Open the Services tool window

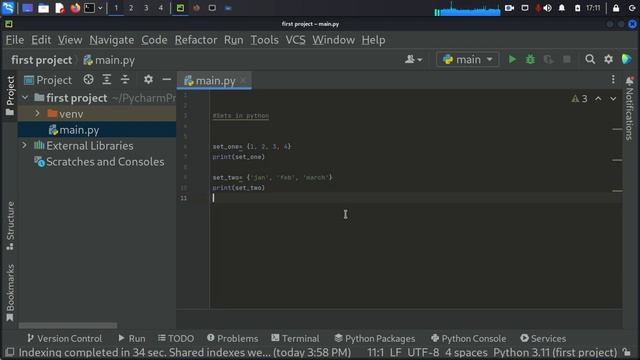(543, 338)
